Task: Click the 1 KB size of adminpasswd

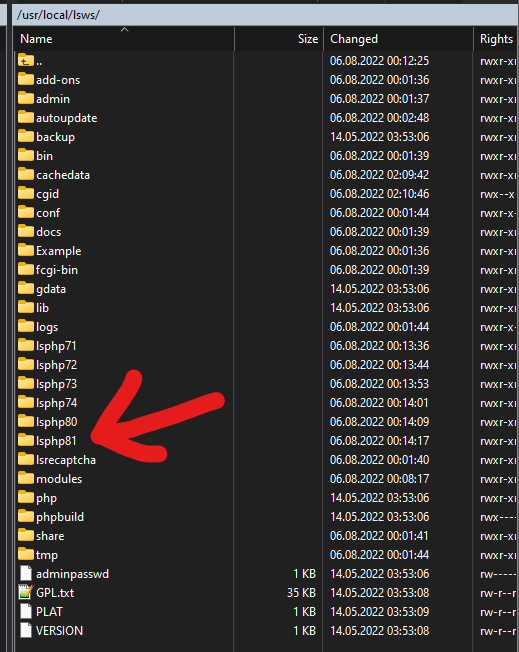Action: click(x=304, y=574)
